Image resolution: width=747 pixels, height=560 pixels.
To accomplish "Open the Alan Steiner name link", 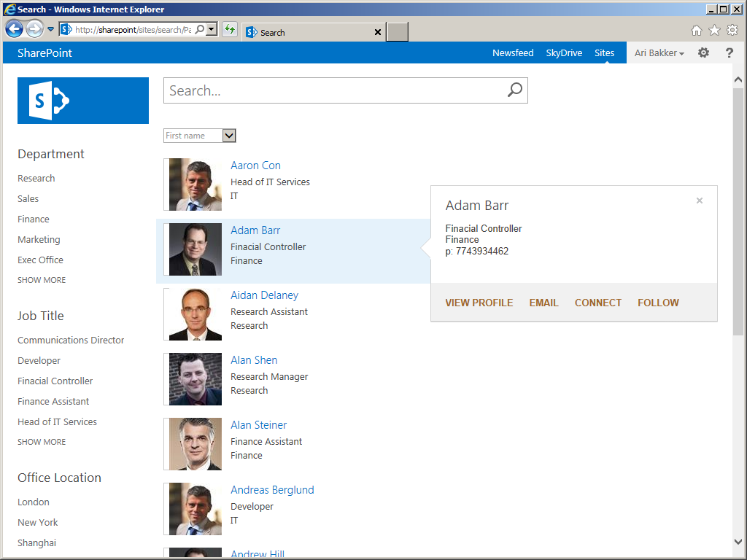I will [x=259, y=425].
